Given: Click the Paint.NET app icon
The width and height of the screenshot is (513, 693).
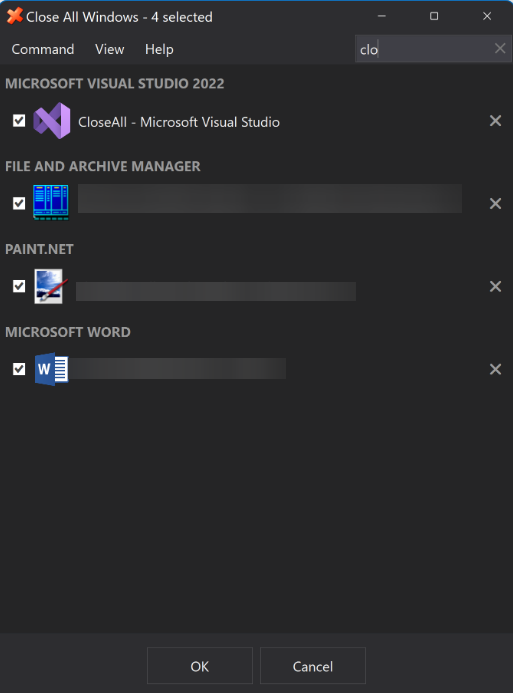Looking at the screenshot, I should coord(50,286).
